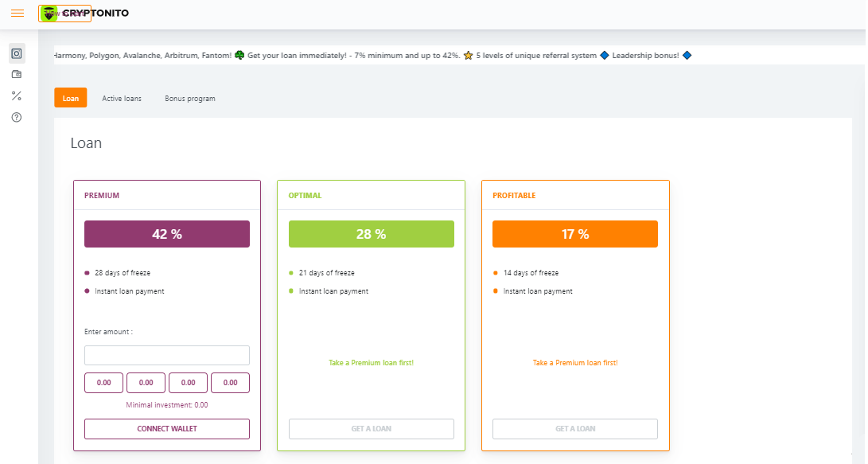
Task: Click 'Minimal investment: 0.00' text
Action: coord(166,405)
